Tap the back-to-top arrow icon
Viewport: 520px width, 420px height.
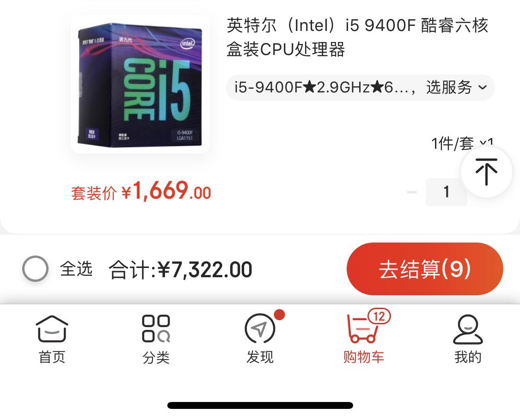[x=487, y=172]
